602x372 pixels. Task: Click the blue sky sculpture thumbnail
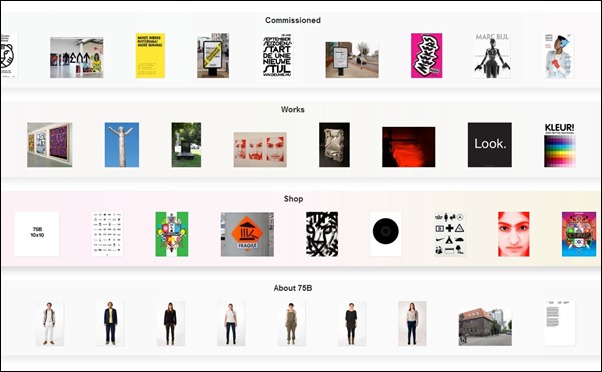(x=122, y=145)
